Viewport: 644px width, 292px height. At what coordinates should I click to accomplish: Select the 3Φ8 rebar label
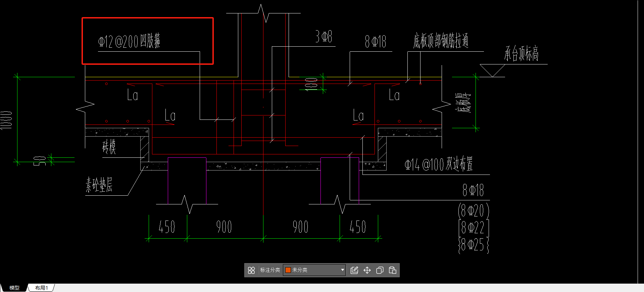click(x=324, y=36)
